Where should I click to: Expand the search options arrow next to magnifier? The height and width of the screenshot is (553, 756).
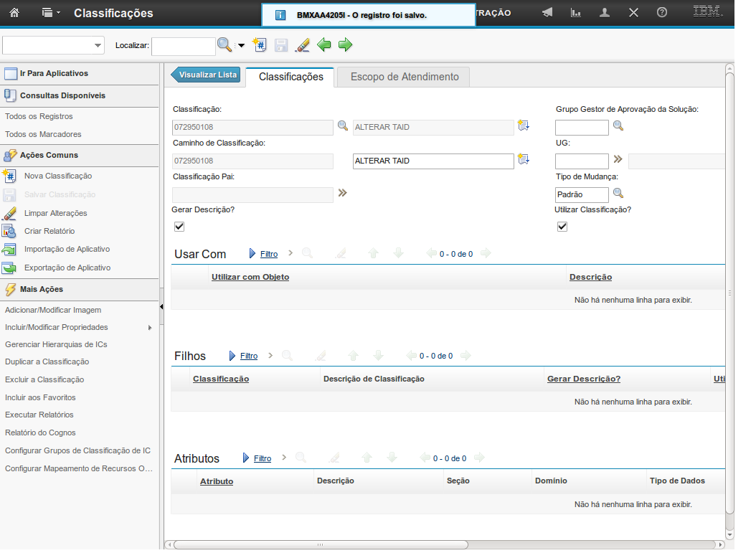click(x=241, y=46)
